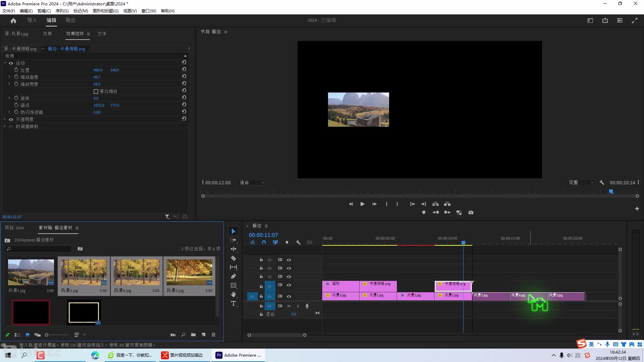Viewport: 644px width, 362px height.
Task: Select the Slip tool
Action: [233, 267]
